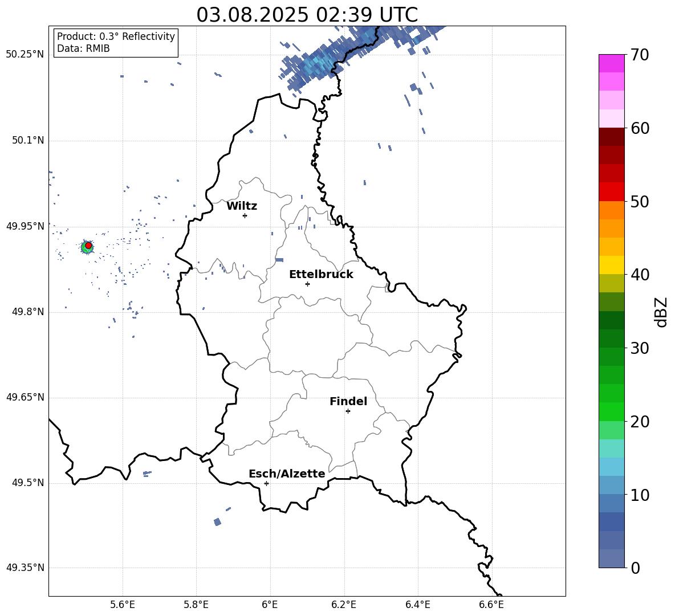
Task: Click the Findel city label
Action: click(348, 401)
